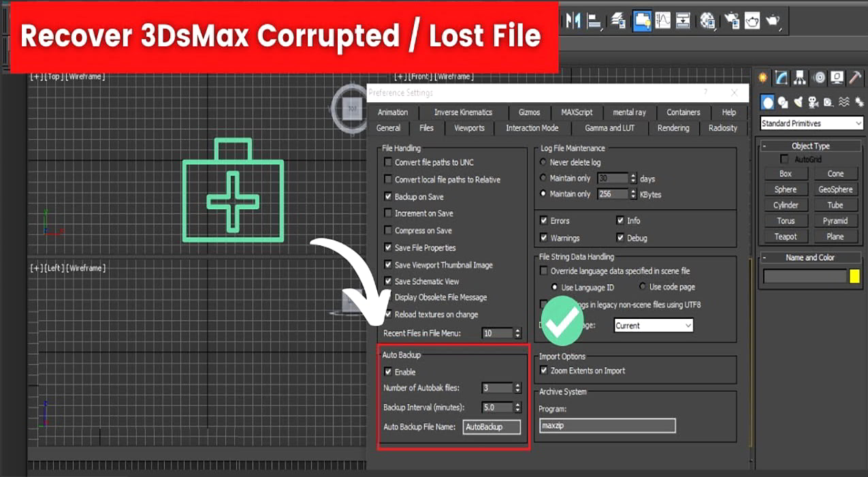868x477 pixels.
Task: Adjust the Maintain only days spinner
Action: click(x=634, y=179)
